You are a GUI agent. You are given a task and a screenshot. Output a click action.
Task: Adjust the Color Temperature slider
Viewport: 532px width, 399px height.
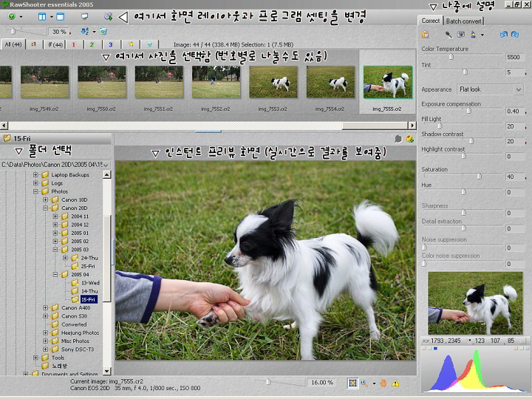[x=451, y=57]
